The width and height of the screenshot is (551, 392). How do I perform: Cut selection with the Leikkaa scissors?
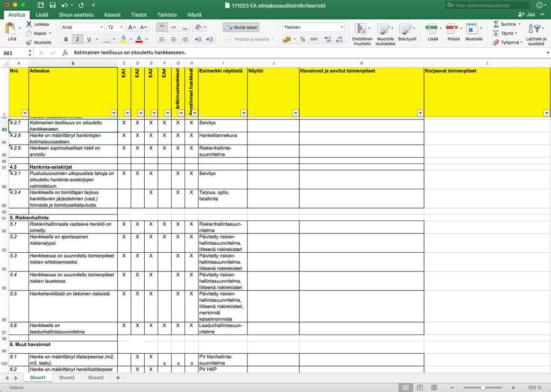(29, 24)
